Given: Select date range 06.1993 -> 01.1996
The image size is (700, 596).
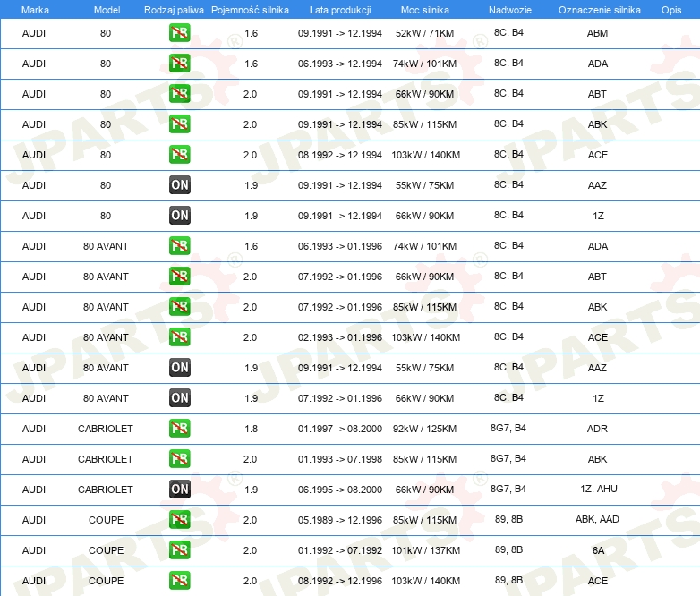Looking at the screenshot, I should (x=340, y=246).
